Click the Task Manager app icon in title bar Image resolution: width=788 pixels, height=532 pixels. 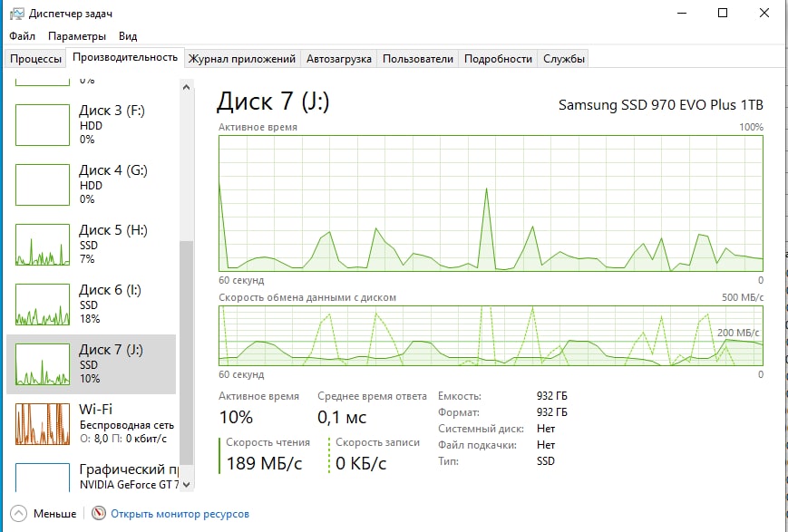coord(15,13)
